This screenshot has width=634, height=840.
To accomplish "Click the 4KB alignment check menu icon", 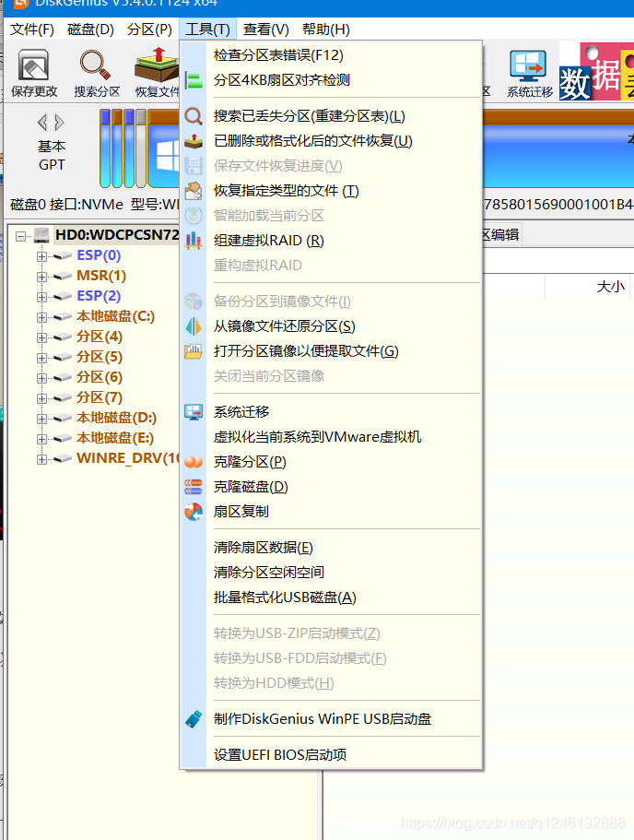I will pos(194,80).
